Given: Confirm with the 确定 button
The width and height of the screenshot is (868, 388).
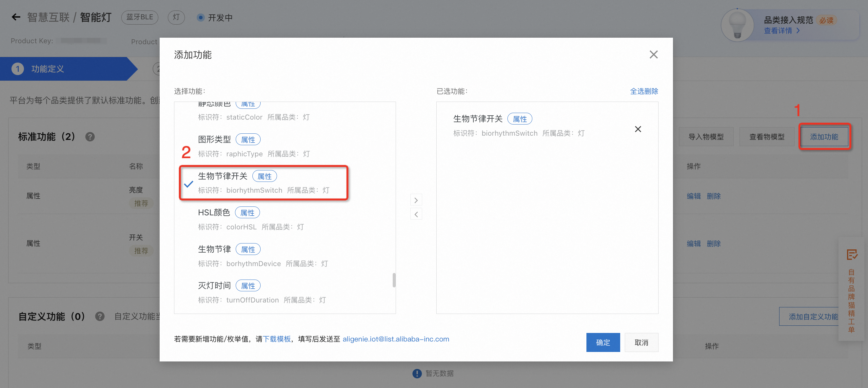Looking at the screenshot, I should pyautogui.click(x=603, y=342).
